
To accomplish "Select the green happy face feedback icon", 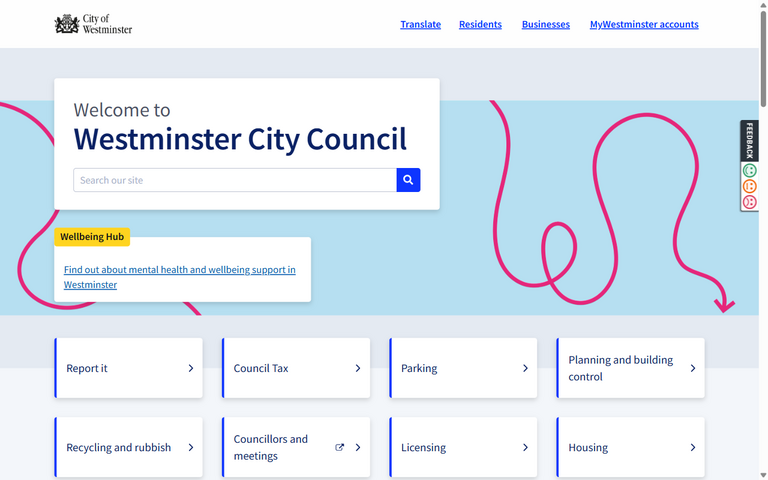I will click(749, 171).
